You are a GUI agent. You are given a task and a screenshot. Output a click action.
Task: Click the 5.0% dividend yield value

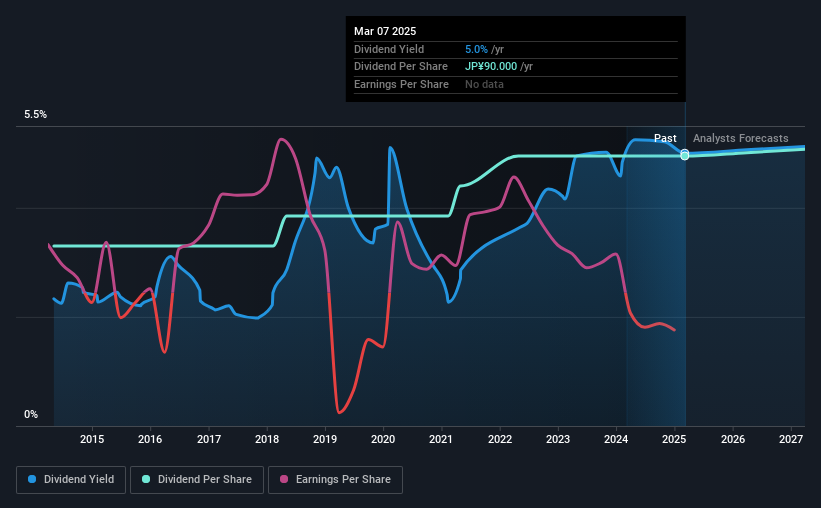[476, 49]
